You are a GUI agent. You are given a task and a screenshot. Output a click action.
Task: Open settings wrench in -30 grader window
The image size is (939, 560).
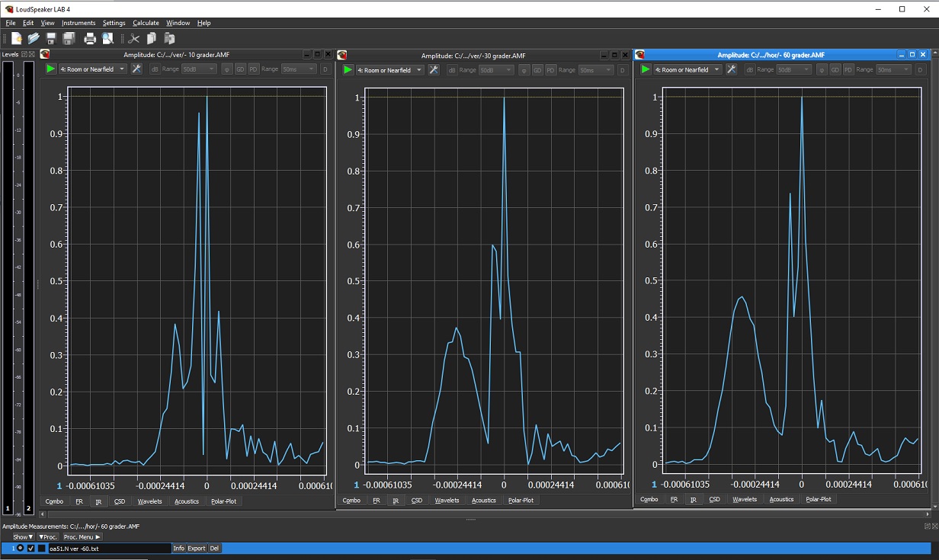[x=434, y=70]
